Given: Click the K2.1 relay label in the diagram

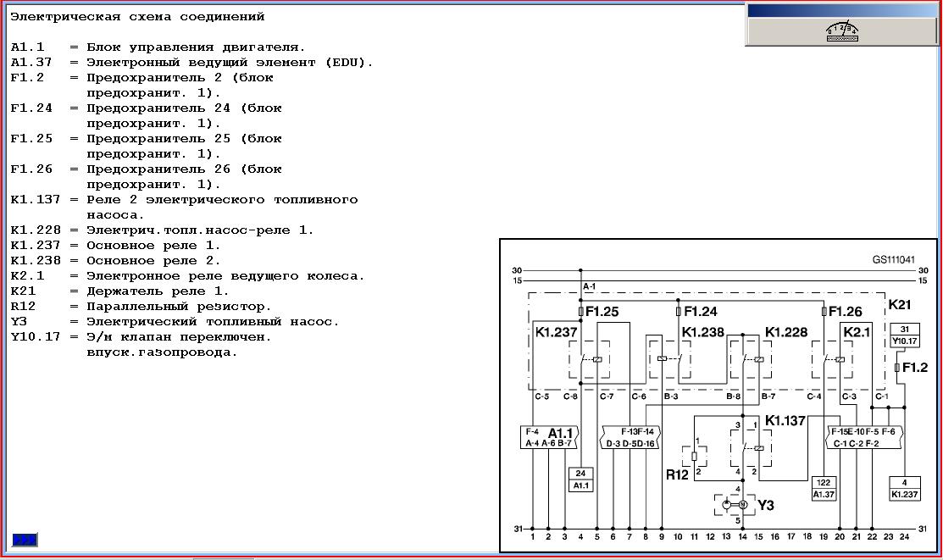Looking at the screenshot, I should pos(857,332).
